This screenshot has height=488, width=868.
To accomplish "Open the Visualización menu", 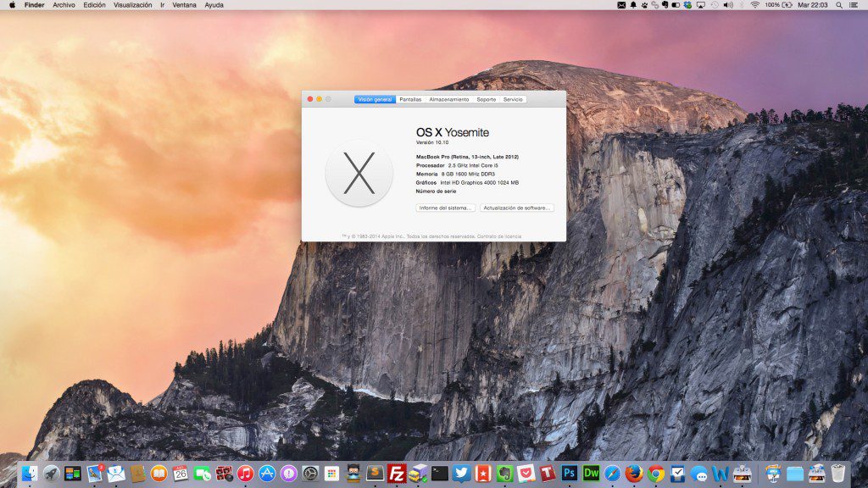I will (133, 5).
